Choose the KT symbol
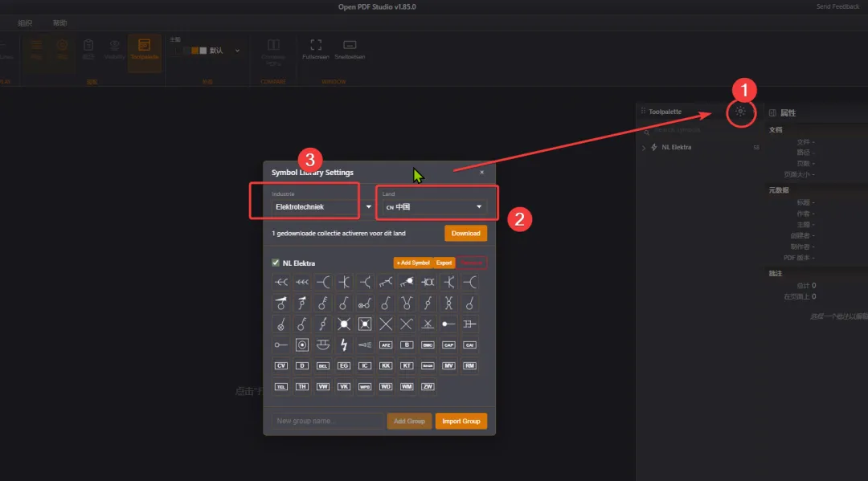 click(407, 365)
